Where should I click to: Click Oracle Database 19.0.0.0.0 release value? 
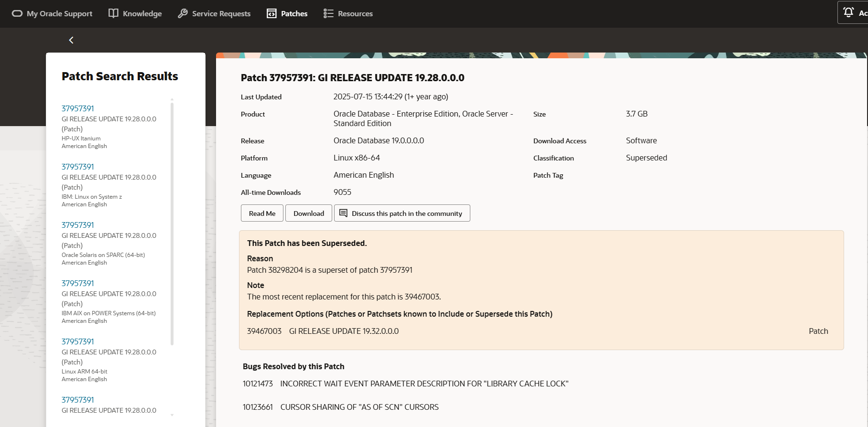click(379, 140)
